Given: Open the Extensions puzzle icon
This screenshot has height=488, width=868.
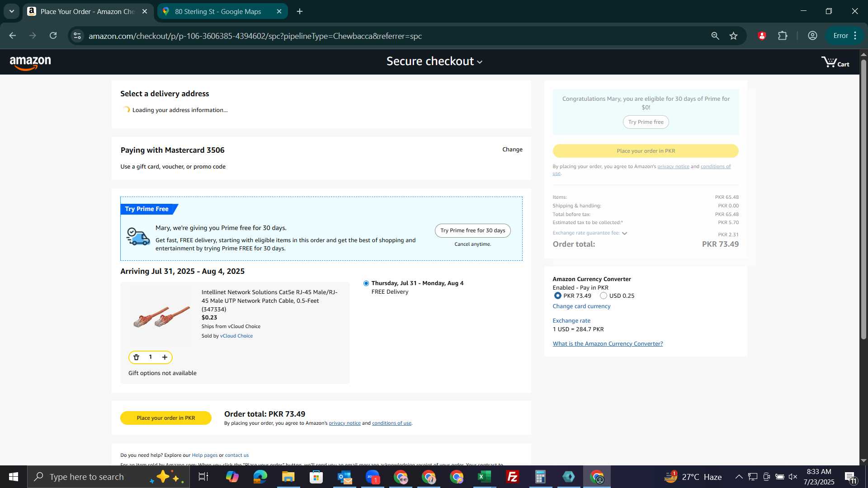Looking at the screenshot, I should coord(783,36).
